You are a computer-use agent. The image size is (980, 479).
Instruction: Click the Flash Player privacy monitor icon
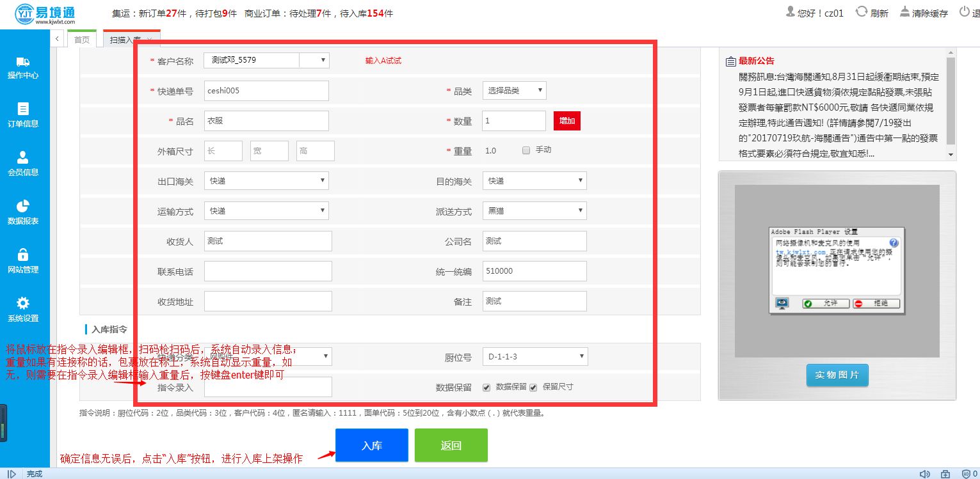click(782, 303)
